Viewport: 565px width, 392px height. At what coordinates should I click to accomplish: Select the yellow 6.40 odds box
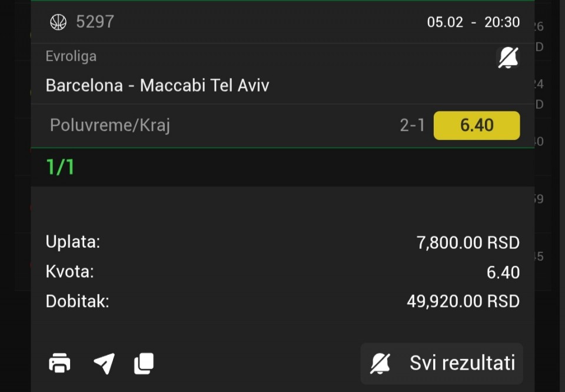477,125
